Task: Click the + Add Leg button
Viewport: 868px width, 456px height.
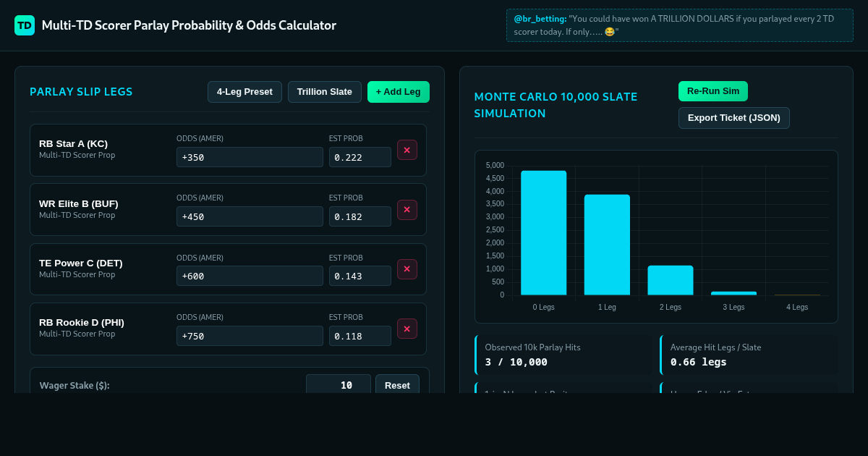Action: tap(399, 92)
